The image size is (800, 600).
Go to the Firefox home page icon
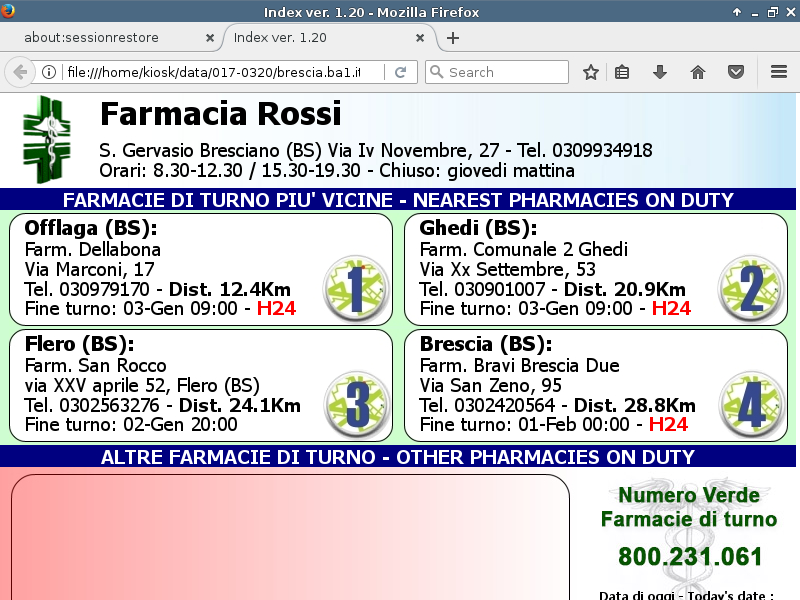coord(698,72)
